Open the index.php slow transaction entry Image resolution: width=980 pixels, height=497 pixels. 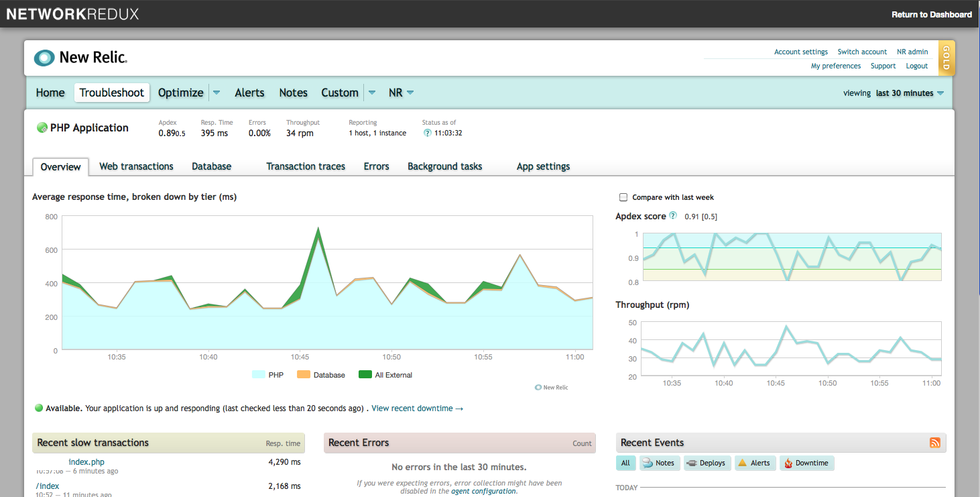pos(86,462)
